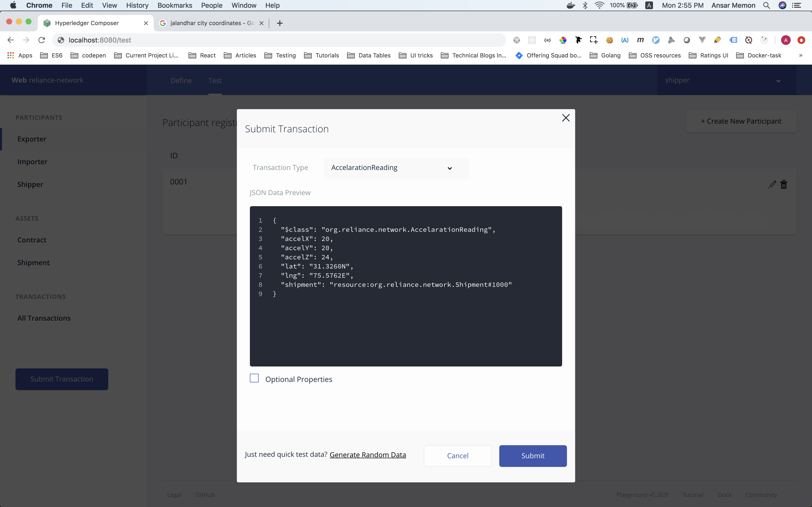Image resolution: width=812 pixels, height=507 pixels.
Task: Click the Generate Random Data link
Action: click(368, 455)
